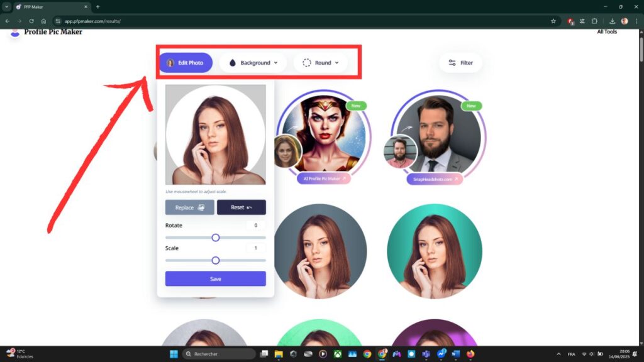Open the AI Profile Pic Maker link

click(324, 178)
